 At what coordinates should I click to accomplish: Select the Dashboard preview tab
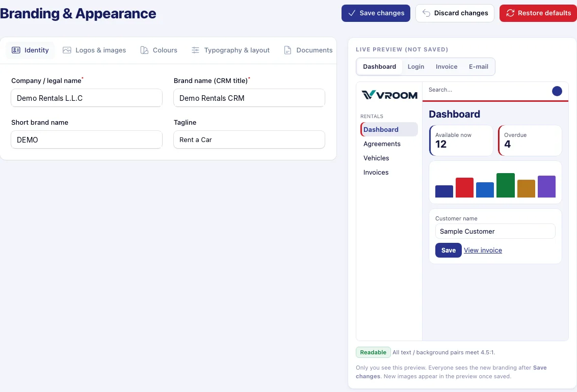(379, 67)
